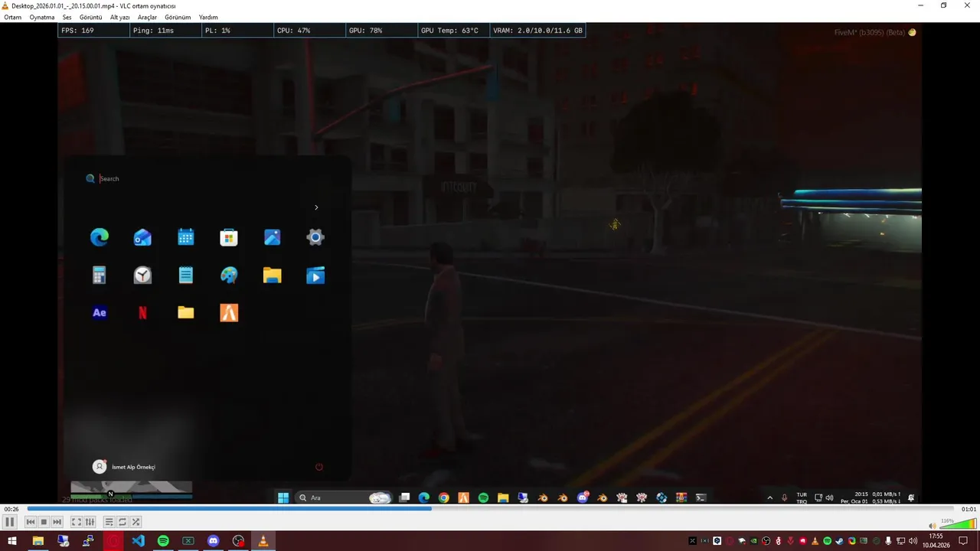Open the Alt yazı menu
Screen dimensions: 980x551
[x=119, y=17]
